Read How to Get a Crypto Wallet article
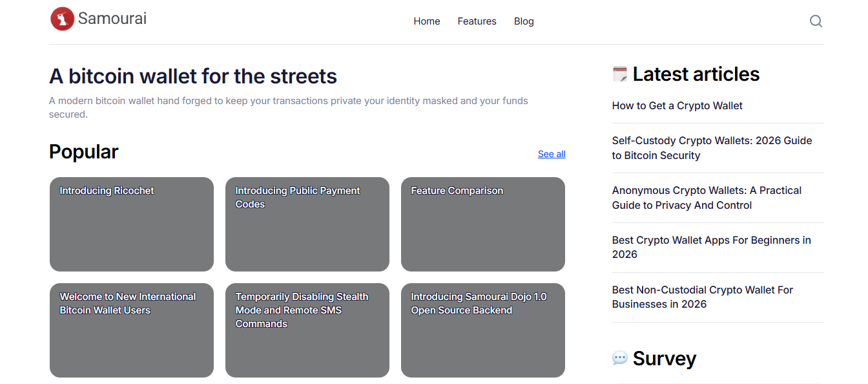This screenshot has height=384, width=868. click(x=677, y=106)
